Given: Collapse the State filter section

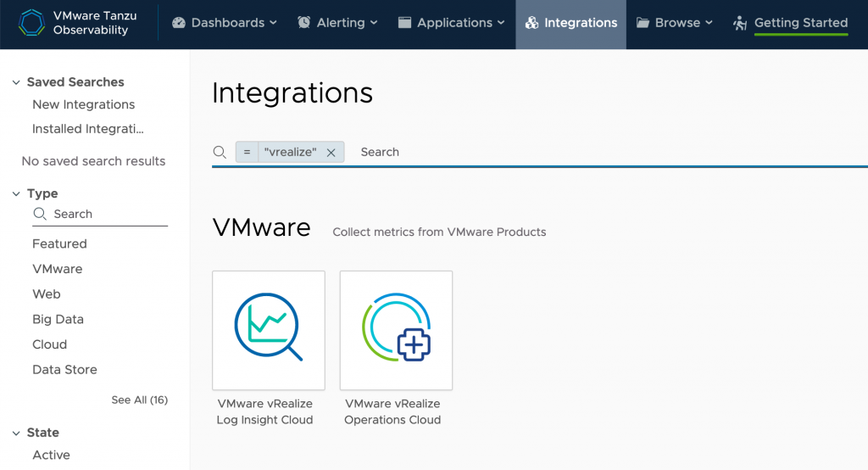Looking at the screenshot, I should tap(16, 433).
